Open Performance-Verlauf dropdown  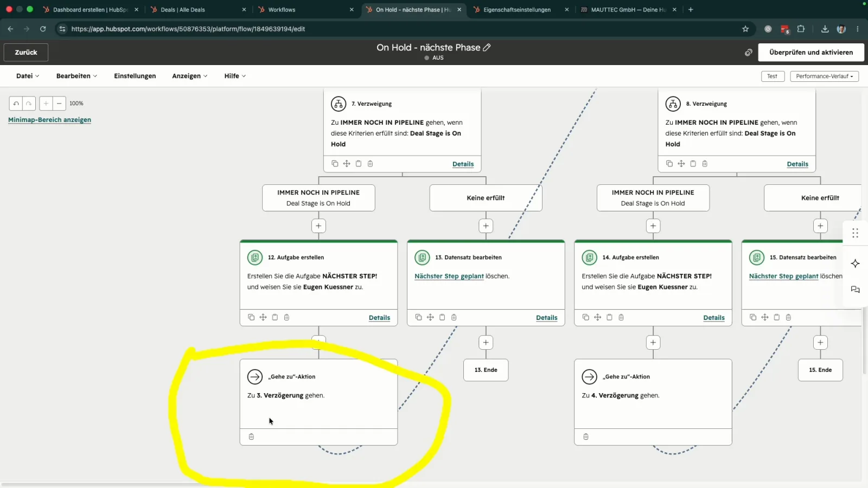click(x=824, y=76)
